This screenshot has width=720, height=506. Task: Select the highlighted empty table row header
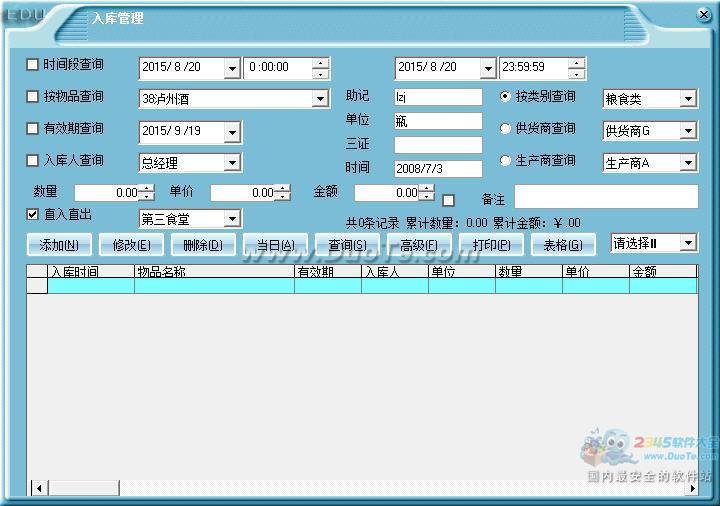37,286
